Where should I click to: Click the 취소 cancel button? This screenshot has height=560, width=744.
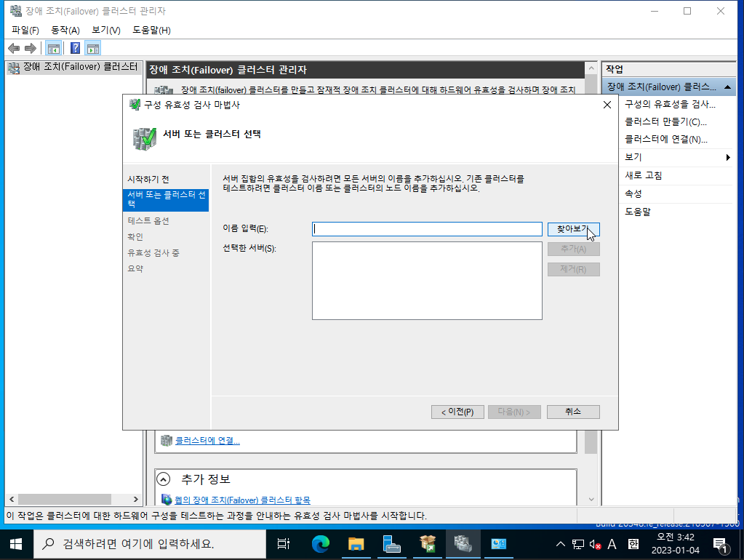click(573, 412)
